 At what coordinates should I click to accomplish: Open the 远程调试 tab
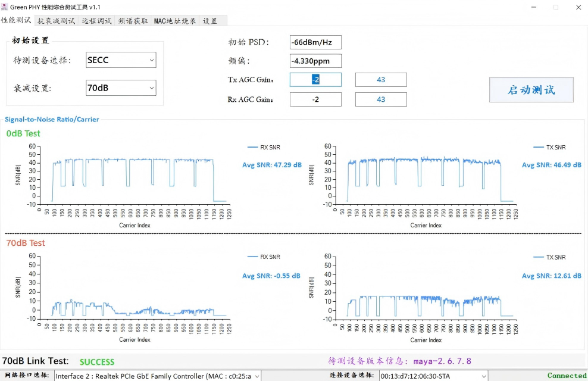pyautogui.click(x=97, y=21)
